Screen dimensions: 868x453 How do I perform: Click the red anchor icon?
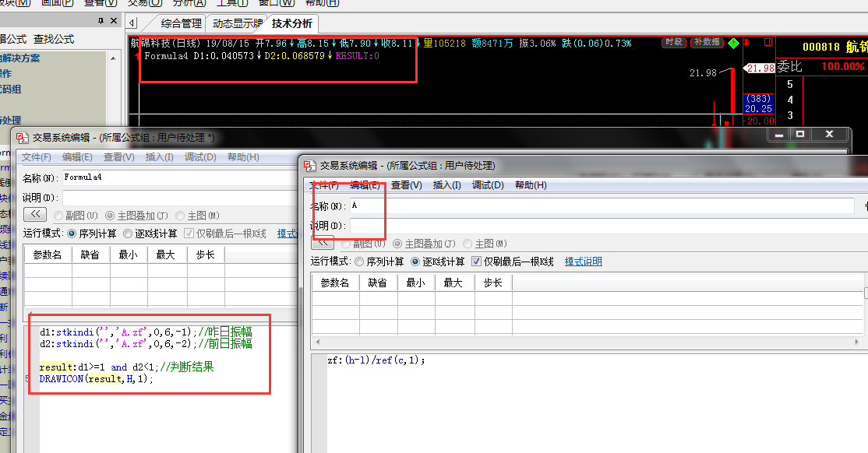746,42
